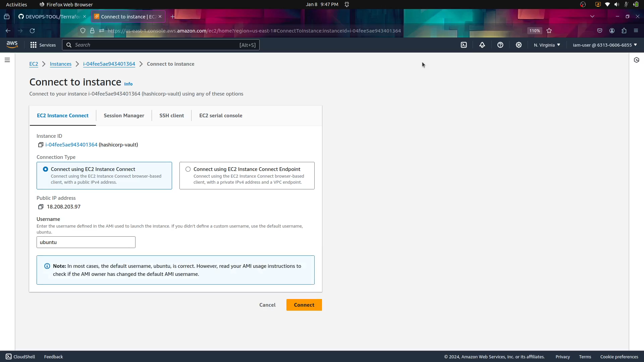Copy the public IP address 18.208.203.97
This screenshot has height=362, width=644.
tap(41, 207)
